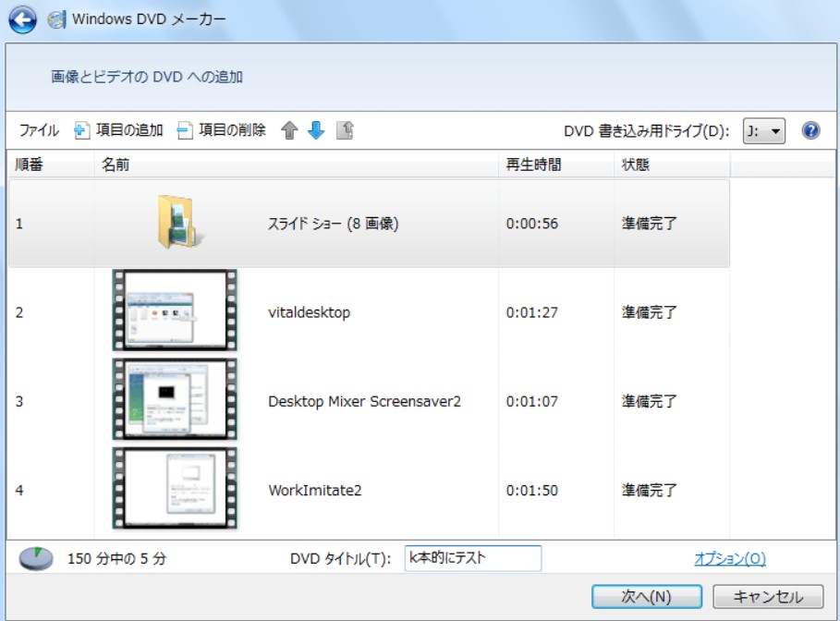Focus the DVD タイトル input field

[472, 558]
